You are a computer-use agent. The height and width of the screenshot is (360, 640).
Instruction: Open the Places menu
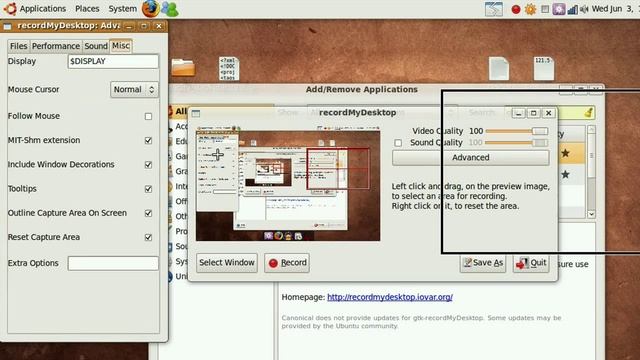pos(87,9)
